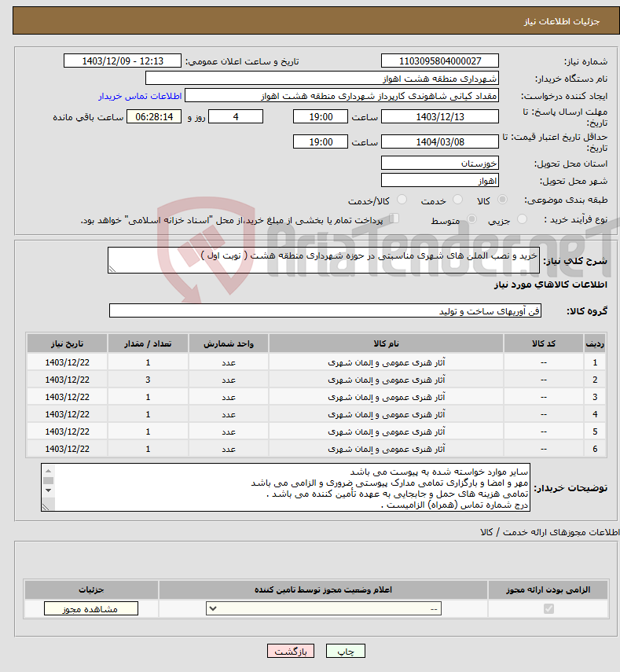Toggle the الزامی بودن ارائه مجوز checkbox
Screen dimensions: 620x672
(548, 608)
